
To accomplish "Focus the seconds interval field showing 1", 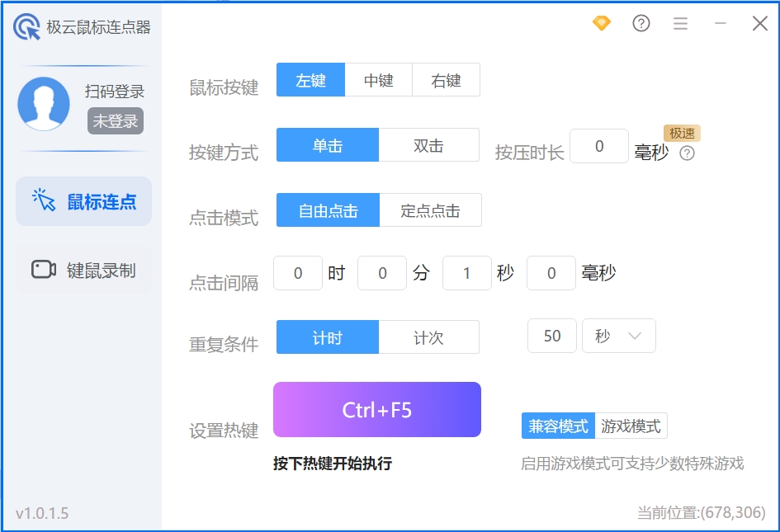I will coord(467,273).
